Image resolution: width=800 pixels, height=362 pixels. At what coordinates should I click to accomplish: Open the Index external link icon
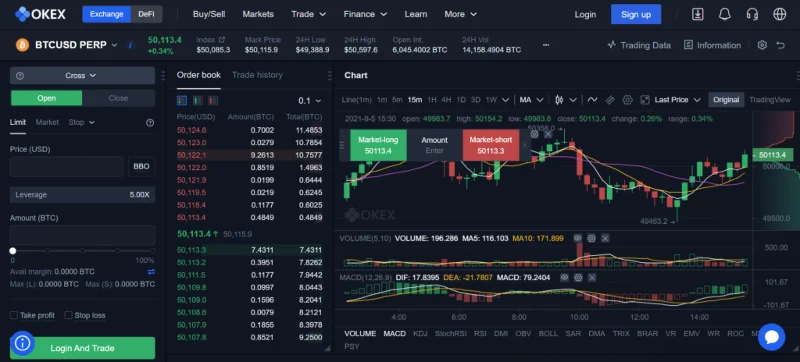pos(222,39)
